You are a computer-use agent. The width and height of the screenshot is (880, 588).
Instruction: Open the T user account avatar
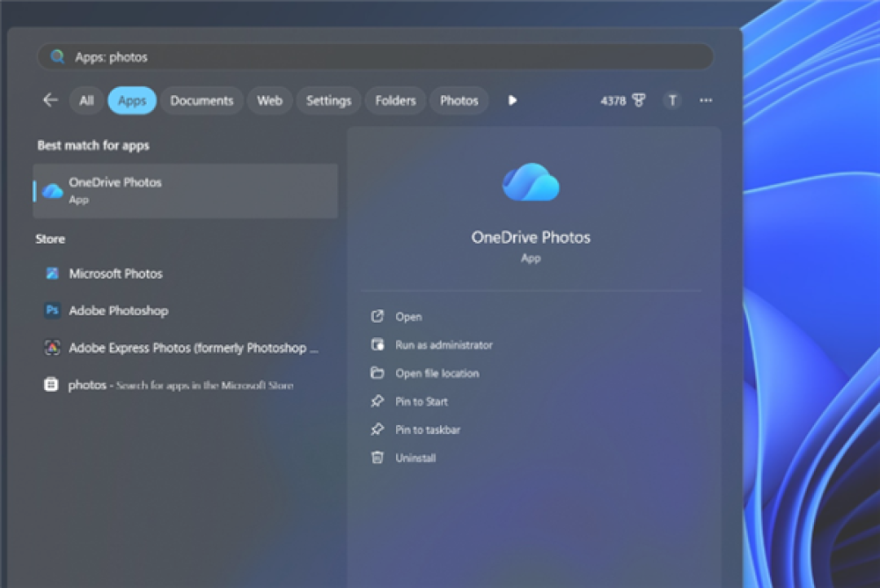(x=671, y=100)
